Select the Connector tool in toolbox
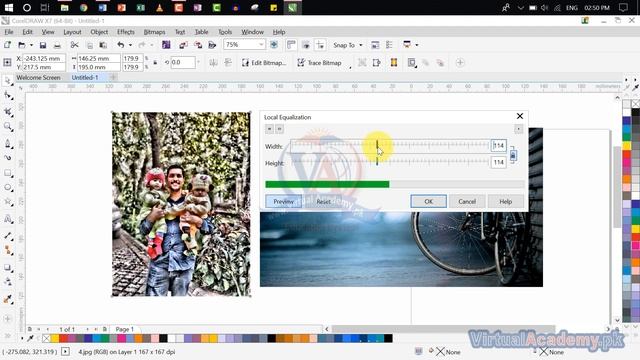This screenshot has height=360, width=640. [x=8, y=250]
